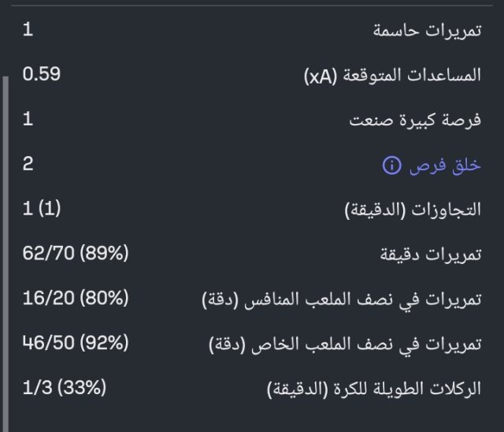504x432 pixels.
Task: Click the info icon beside خلق فرص
Action: tap(390, 166)
